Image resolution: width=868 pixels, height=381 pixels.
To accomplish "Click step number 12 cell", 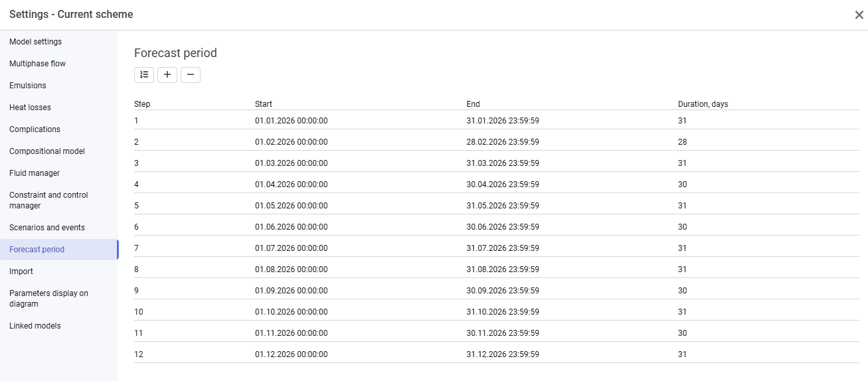I will point(138,354).
